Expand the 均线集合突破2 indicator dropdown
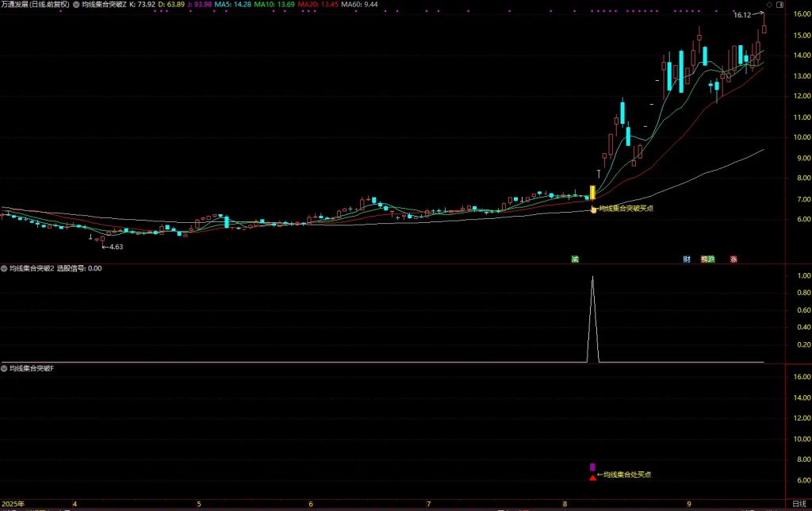Viewport: 812px width, 511px height. pyautogui.click(x=4, y=268)
